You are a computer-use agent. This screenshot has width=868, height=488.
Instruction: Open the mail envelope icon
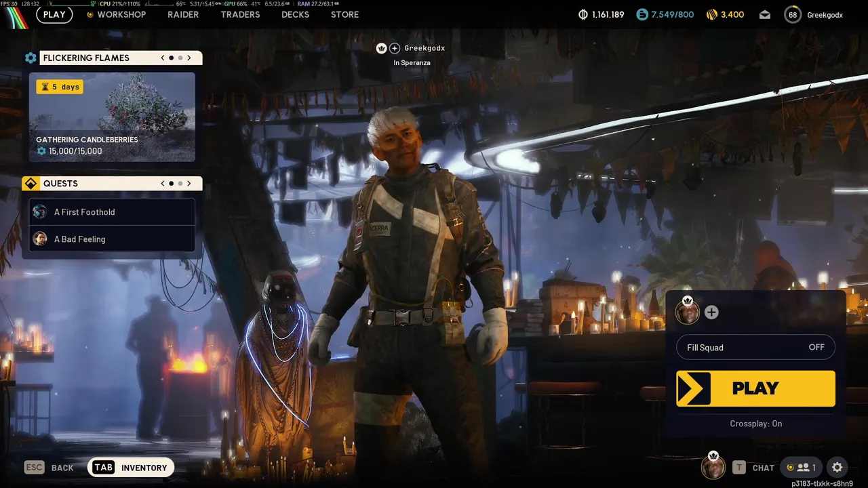[x=765, y=15]
